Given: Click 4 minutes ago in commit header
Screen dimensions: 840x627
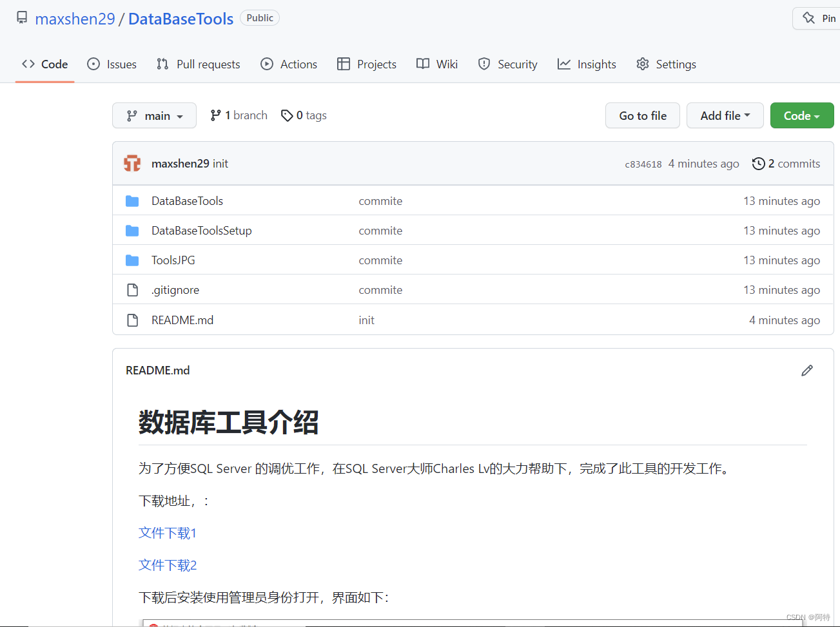Looking at the screenshot, I should 703,164.
